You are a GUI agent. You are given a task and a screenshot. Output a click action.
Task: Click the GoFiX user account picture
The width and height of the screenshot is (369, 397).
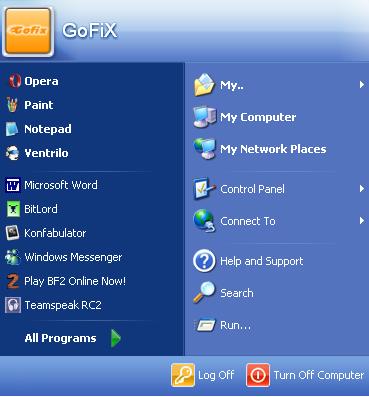(x=28, y=31)
